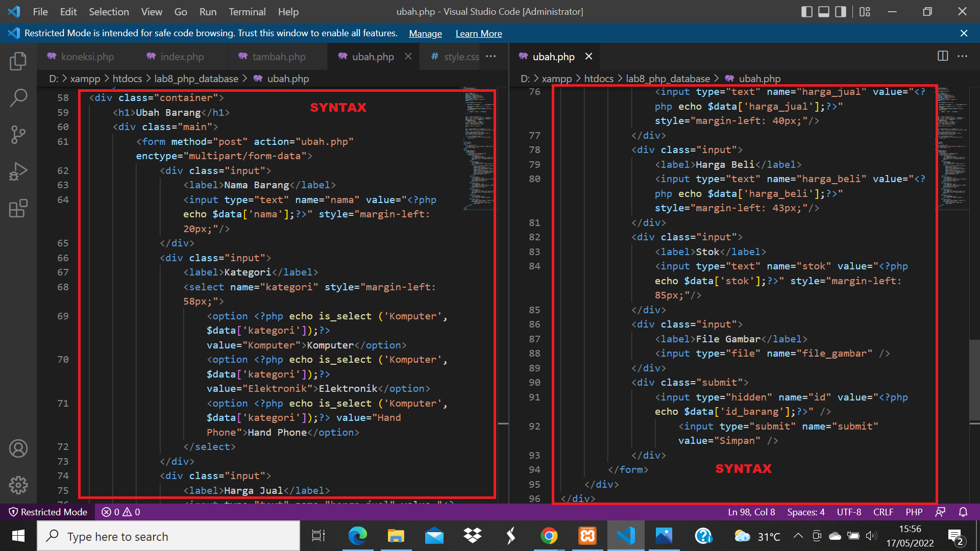The image size is (980, 551).
Task: Change language mode via PHP status bar item
Action: coord(914,512)
